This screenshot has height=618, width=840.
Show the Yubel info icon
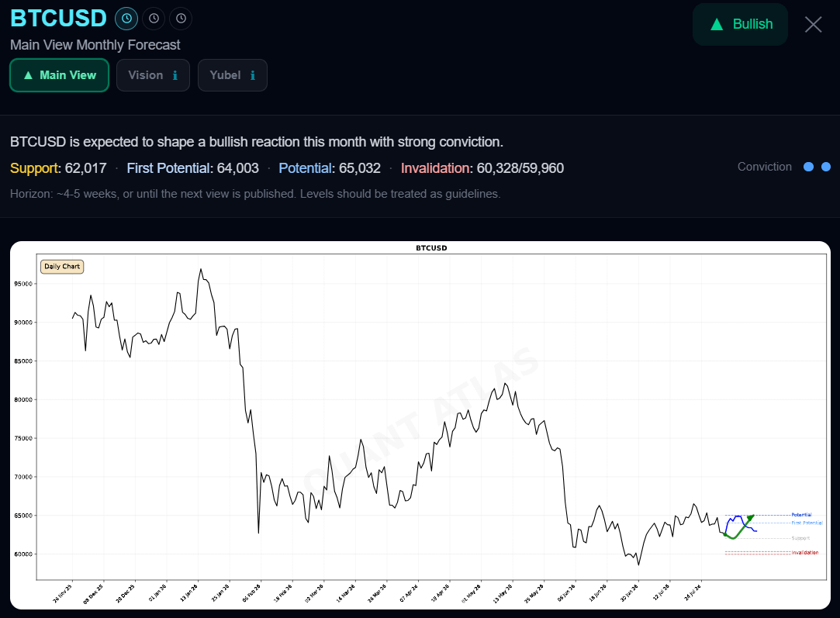(253, 75)
